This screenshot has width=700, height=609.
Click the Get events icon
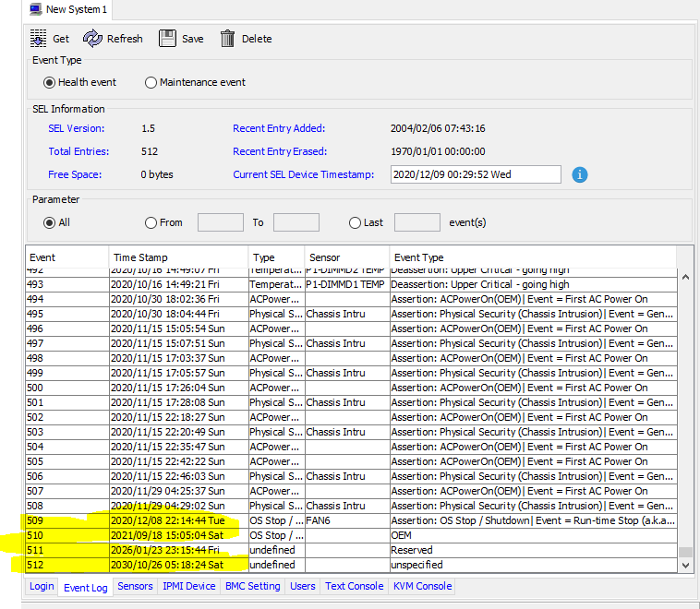(x=38, y=39)
